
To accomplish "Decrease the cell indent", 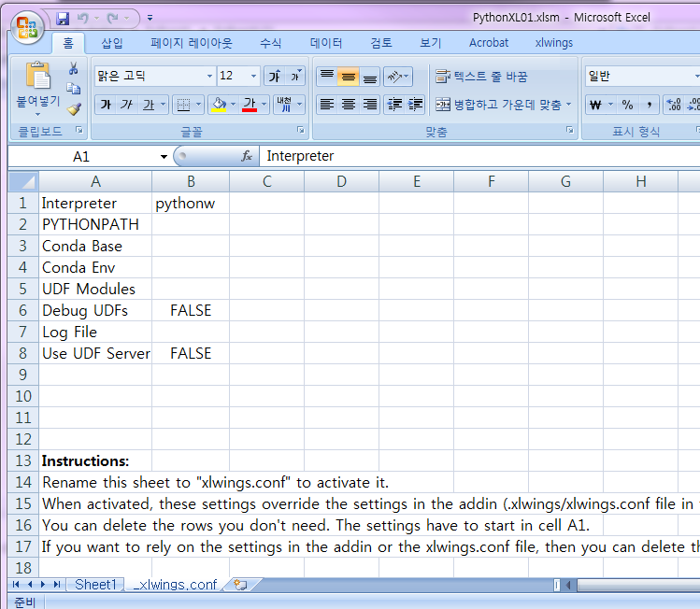I will tap(394, 105).
